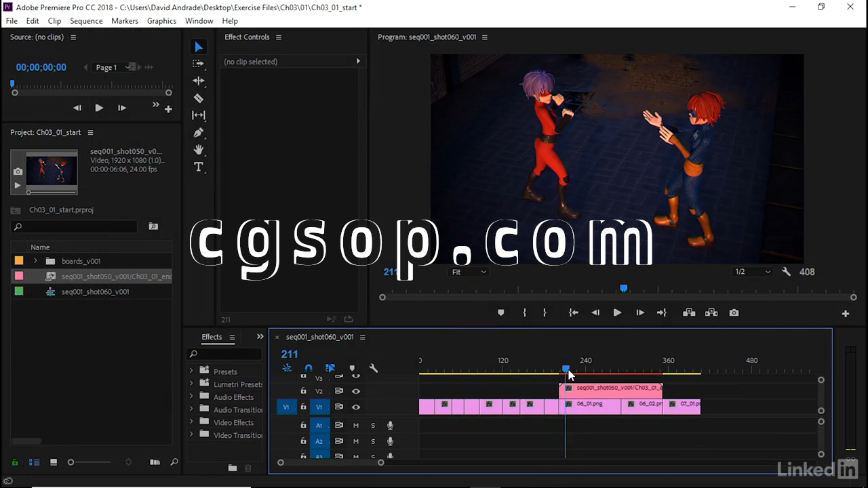Select the Hand tool

198,150
